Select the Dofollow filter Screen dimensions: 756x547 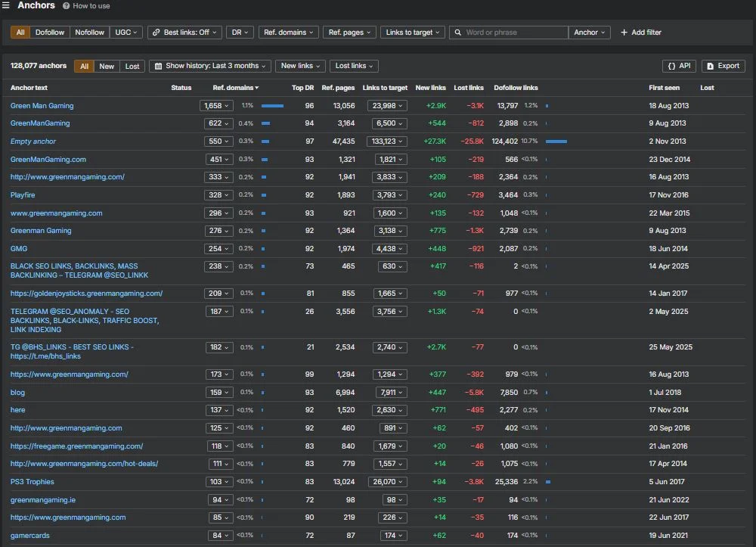50,33
